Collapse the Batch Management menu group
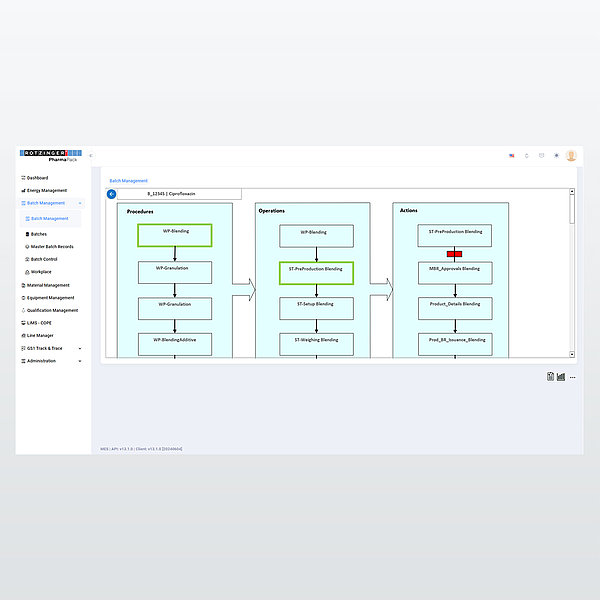 tap(80, 203)
